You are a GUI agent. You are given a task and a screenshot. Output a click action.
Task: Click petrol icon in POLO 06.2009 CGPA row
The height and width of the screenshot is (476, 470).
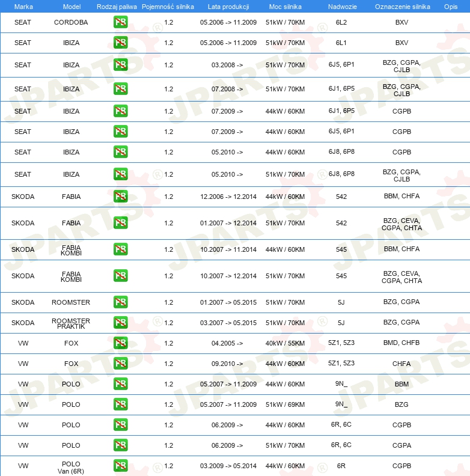click(x=121, y=445)
